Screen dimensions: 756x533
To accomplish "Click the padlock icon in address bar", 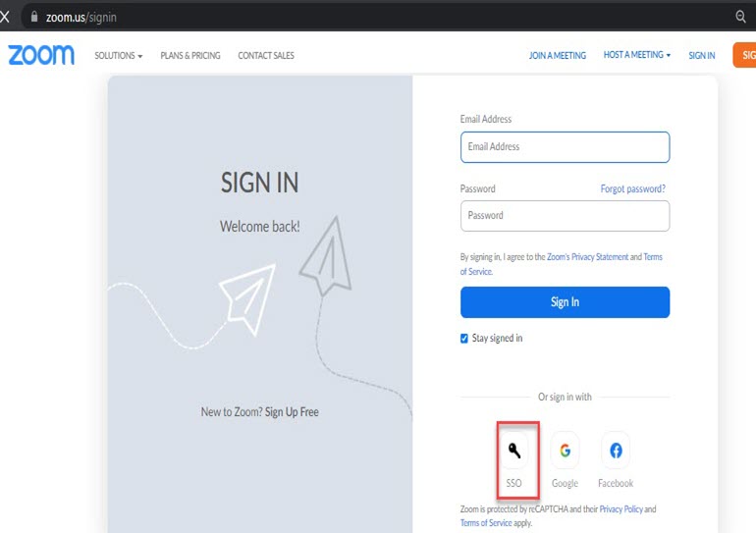I will pos(34,17).
